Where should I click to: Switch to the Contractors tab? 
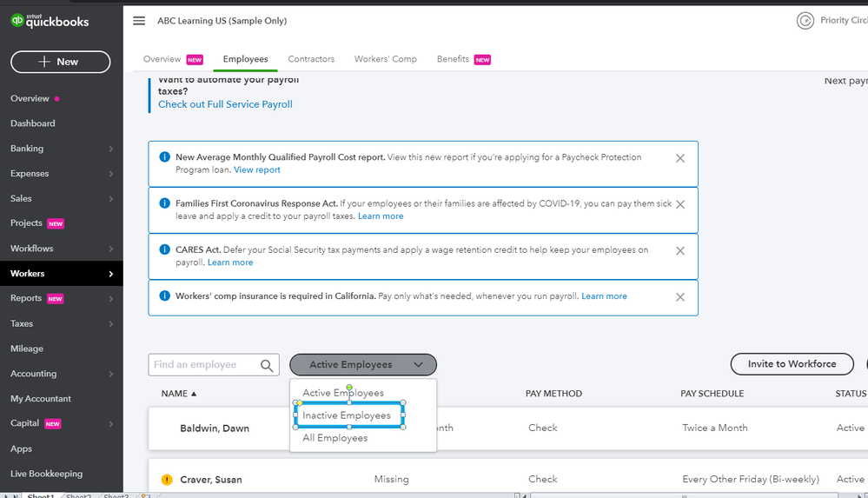[311, 59]
